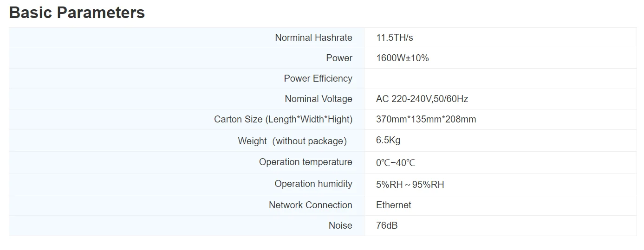Click the Power Efficiency label

coord(318,78)
